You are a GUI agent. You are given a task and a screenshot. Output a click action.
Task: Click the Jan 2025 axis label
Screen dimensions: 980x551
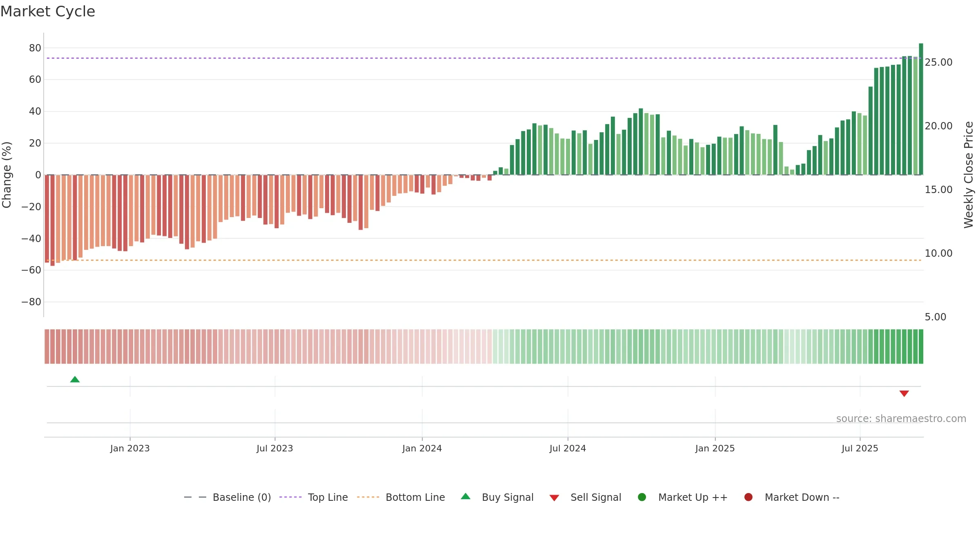pyautogui.click(x=715, y=449)
